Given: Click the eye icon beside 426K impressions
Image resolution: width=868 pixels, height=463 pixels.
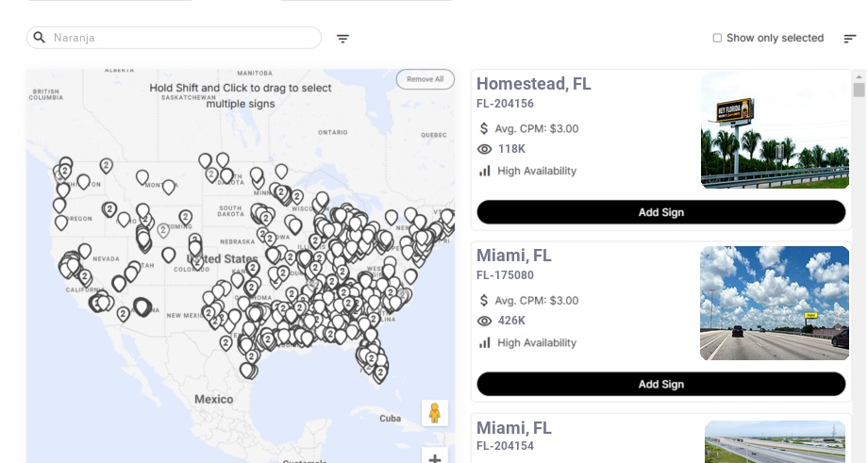Looking at the screenshot, I should (x=485, y=321).
